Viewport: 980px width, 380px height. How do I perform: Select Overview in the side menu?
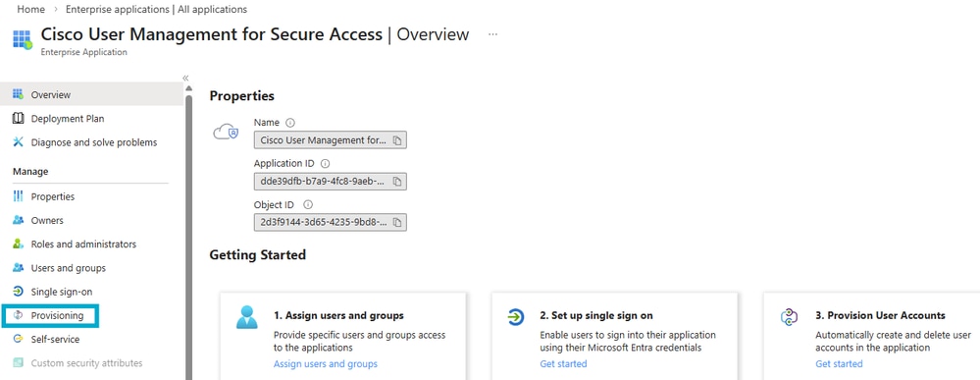click(x=91, y=95)
